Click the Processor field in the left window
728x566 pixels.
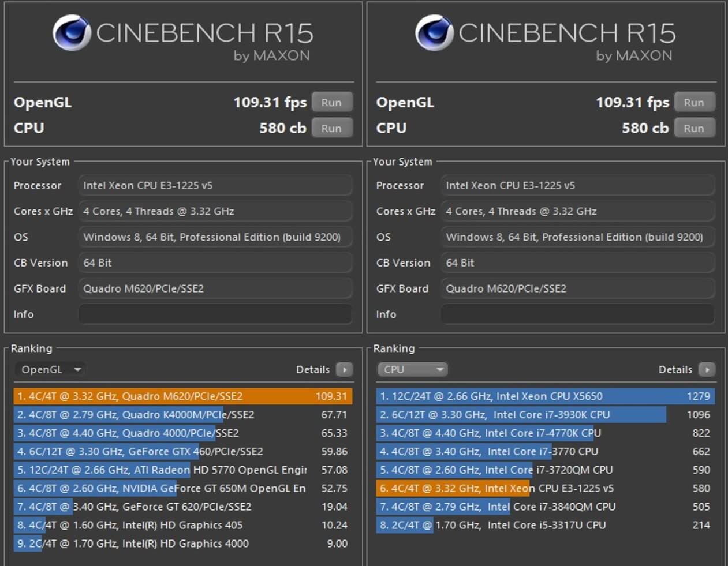[215, 186]
